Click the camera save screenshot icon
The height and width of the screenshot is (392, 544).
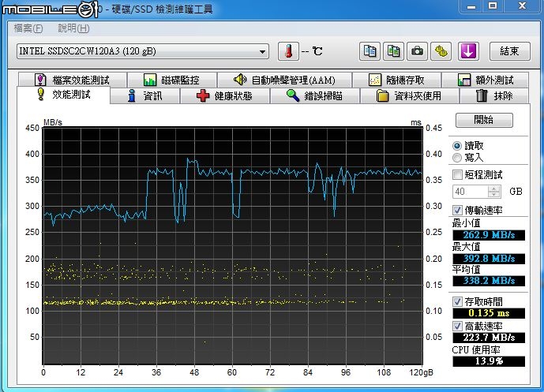417,51
